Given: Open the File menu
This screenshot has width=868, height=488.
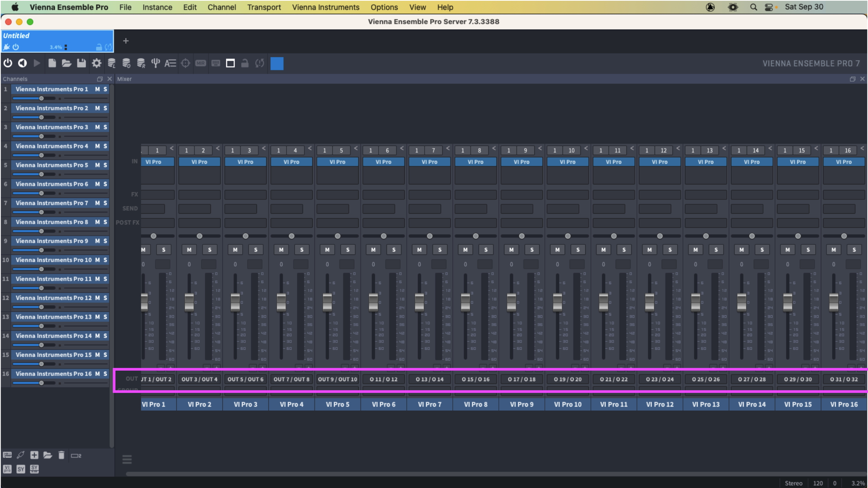Looking at the screenshot, I should [125, 7].
